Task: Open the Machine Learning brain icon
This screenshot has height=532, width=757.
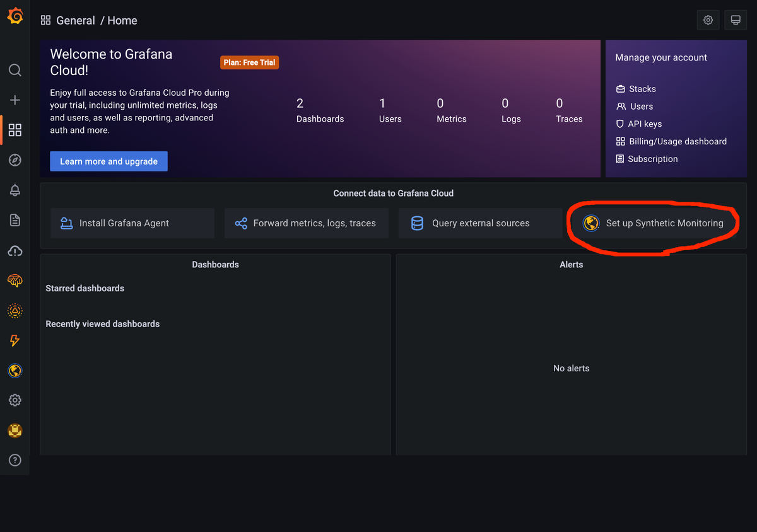Action: [x=15, y=280]
